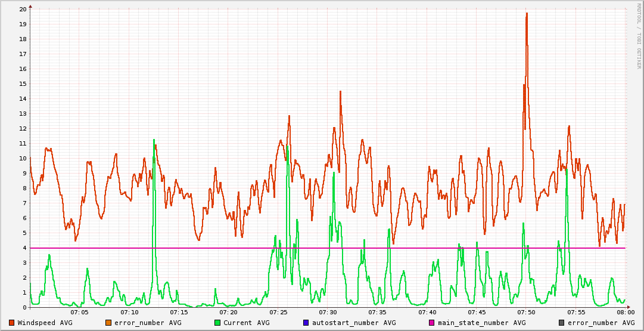This screenshot has height=331, width=644.
Task: Click the magenta main_state_number AVG legend swatch
Action: (432, 323)
